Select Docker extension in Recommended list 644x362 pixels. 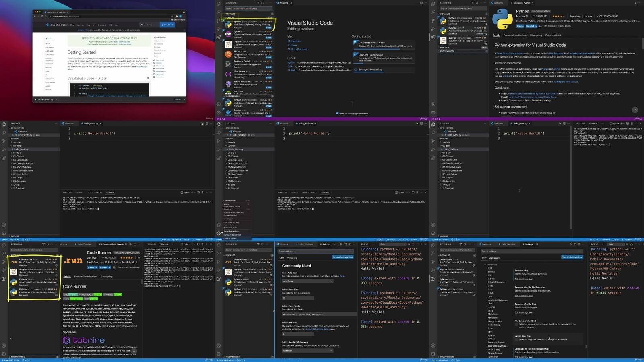tap(249, 113)
